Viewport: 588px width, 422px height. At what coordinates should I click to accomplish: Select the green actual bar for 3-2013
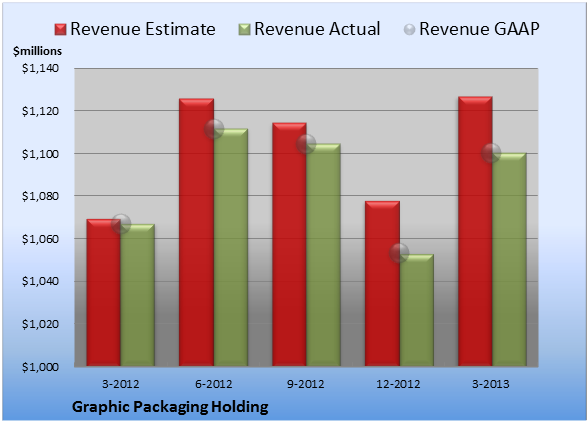[x=509, y=260]
